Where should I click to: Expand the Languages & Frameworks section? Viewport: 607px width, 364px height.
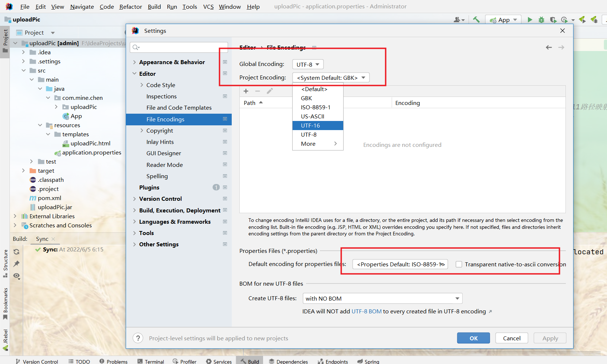[x=134, y=222]
